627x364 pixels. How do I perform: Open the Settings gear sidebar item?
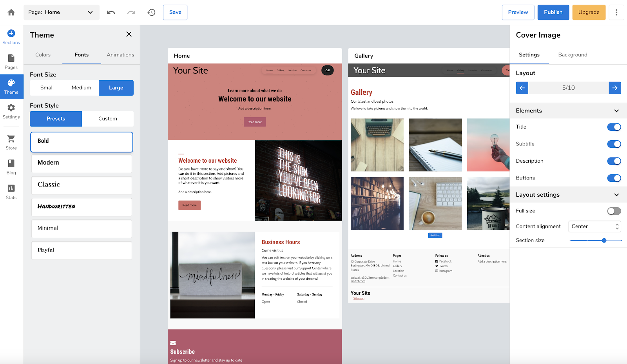click(x=11, y=112)
